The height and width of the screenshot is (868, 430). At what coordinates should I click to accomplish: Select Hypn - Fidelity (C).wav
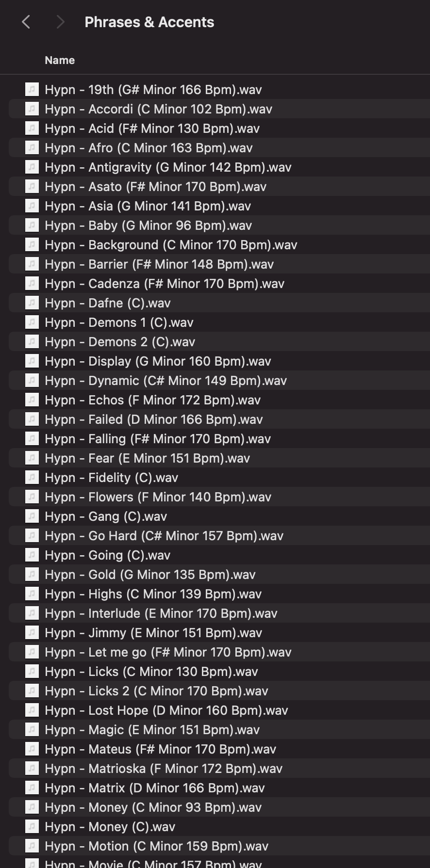tap(111, 478)
